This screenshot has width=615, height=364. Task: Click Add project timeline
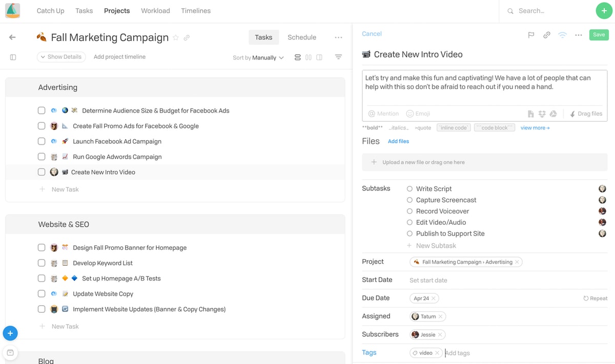119,57
